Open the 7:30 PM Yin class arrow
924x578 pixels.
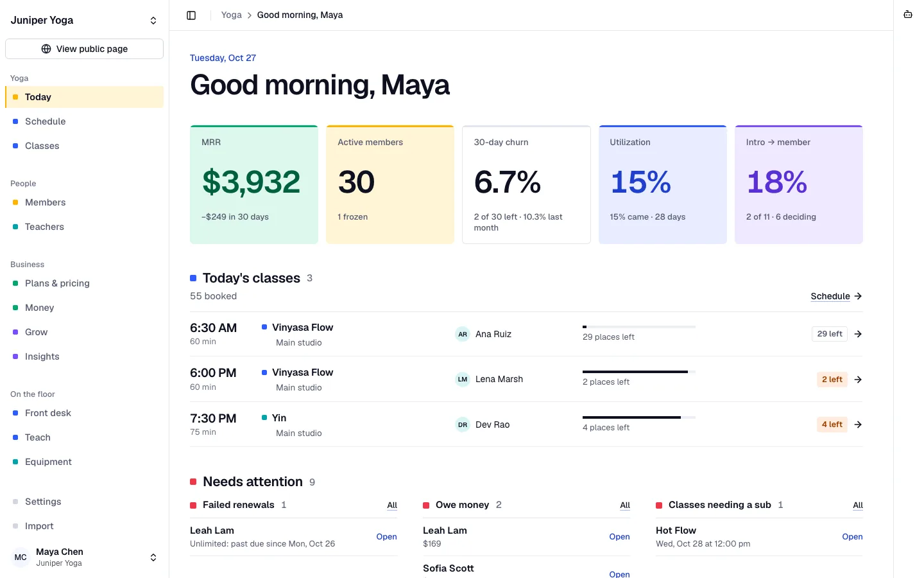[x=858, y=425]
